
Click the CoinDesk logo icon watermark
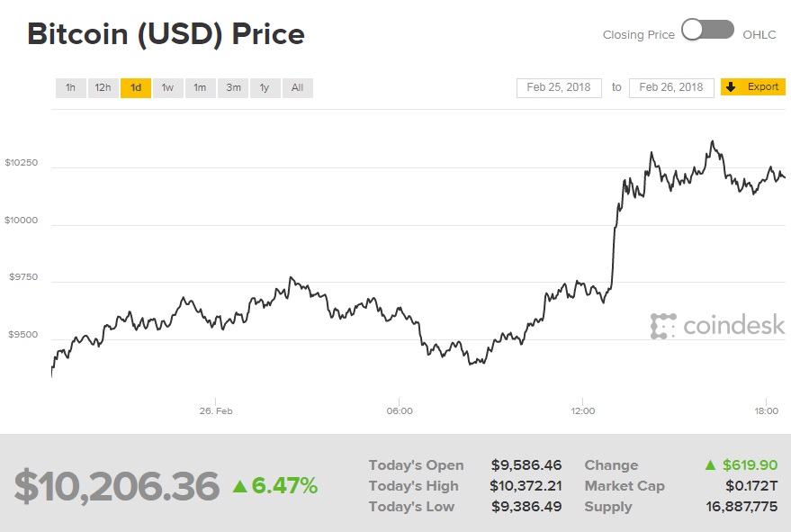[663, 326]
